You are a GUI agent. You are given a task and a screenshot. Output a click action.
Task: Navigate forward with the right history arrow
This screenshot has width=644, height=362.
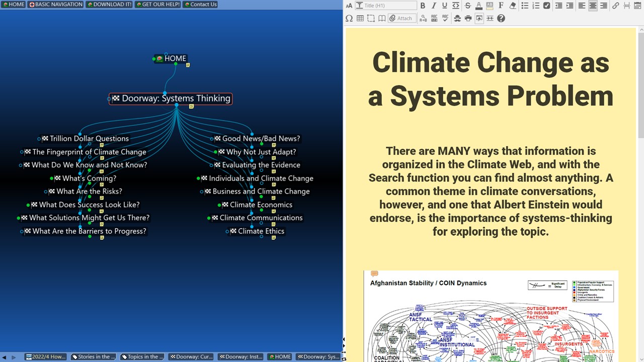14,357
